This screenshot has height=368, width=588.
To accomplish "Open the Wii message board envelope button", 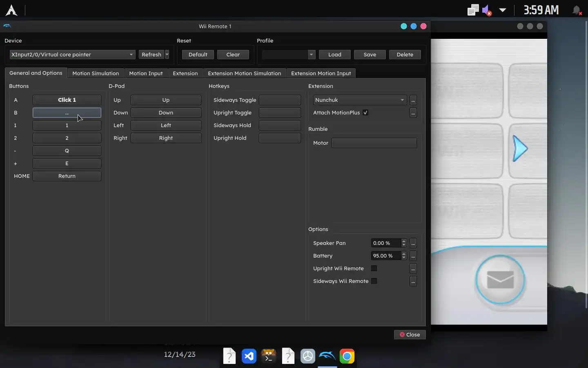I will [500, 280].
